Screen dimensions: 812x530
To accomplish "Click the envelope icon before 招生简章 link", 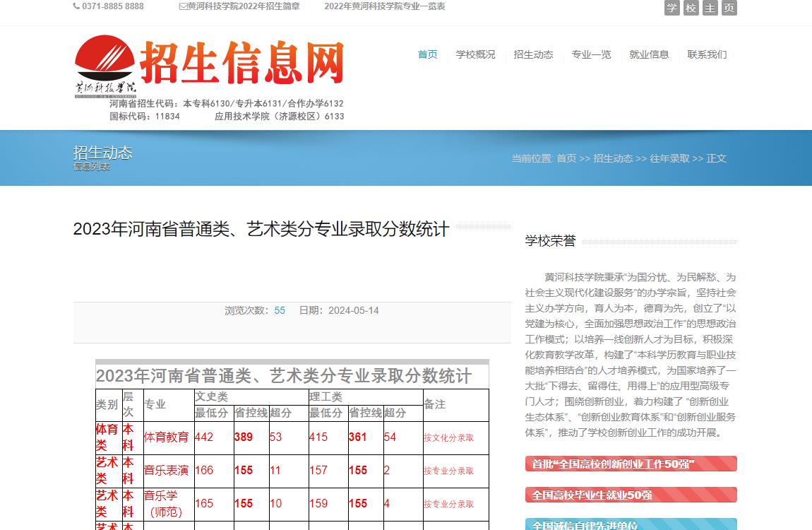I will click(x=183, y=6).
